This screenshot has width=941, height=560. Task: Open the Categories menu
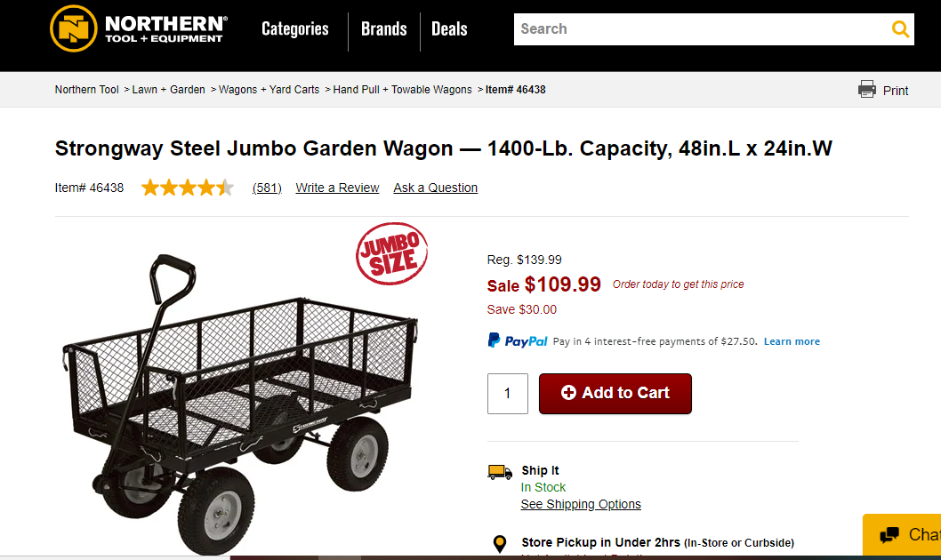[294, 28]
